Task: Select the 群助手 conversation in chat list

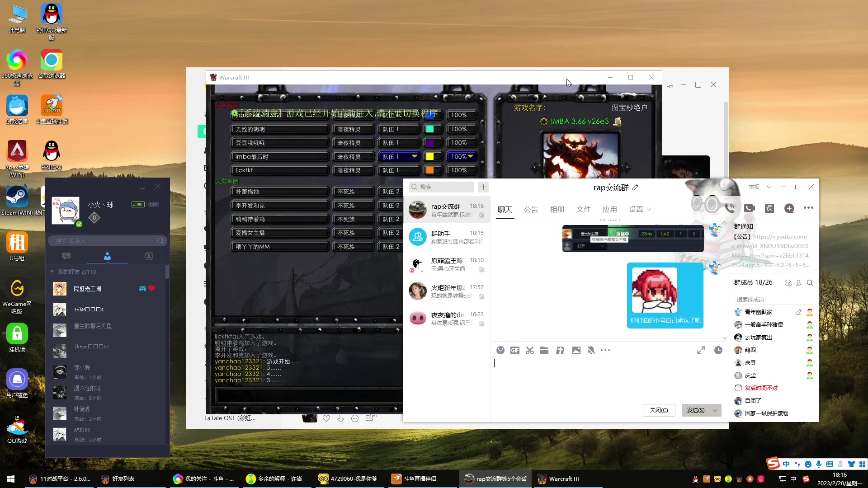Action: (447, 237)
